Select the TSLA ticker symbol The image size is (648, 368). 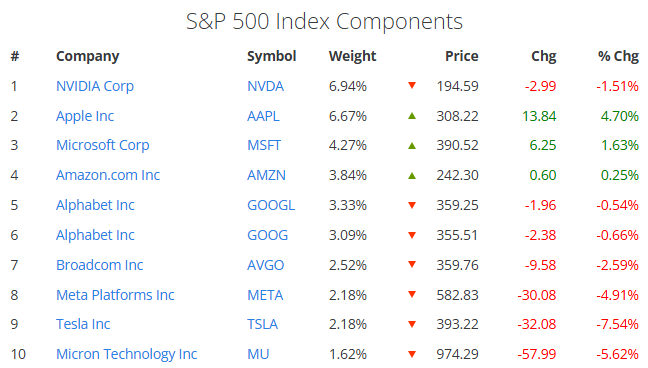(x=262, y=324)
